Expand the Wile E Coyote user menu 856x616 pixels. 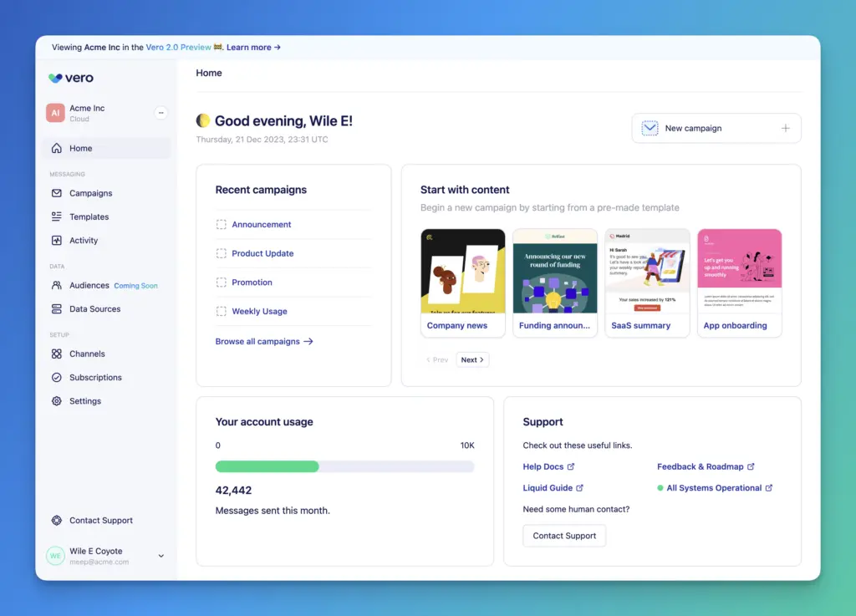pyautogui.click(x=161, y=556)
